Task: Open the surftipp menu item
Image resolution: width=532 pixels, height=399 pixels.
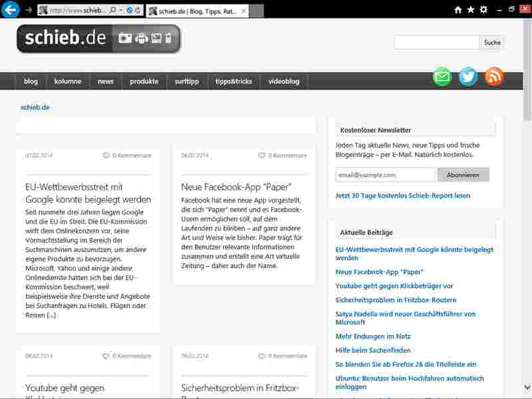Action: click(x=187, y=81)
